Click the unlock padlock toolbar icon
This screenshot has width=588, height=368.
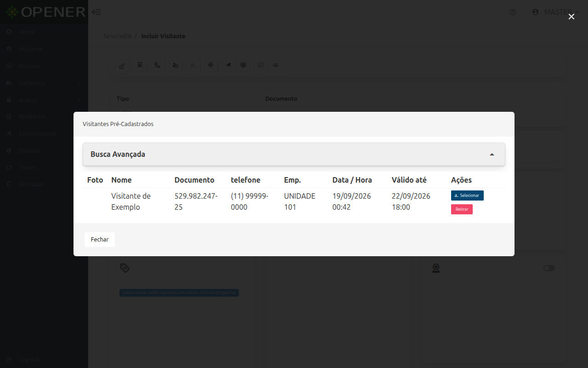pos(122,65)
